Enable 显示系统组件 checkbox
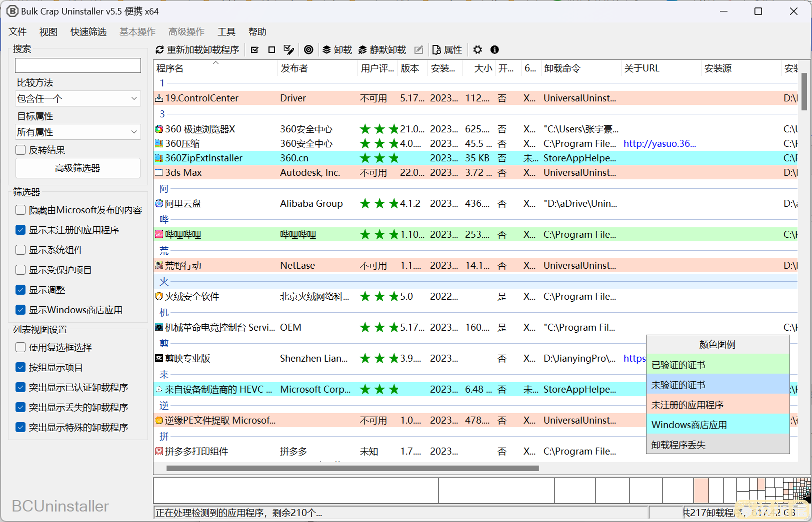Image resolution: width=812 pixels, height=522 pixels. (x=20, y=250)
